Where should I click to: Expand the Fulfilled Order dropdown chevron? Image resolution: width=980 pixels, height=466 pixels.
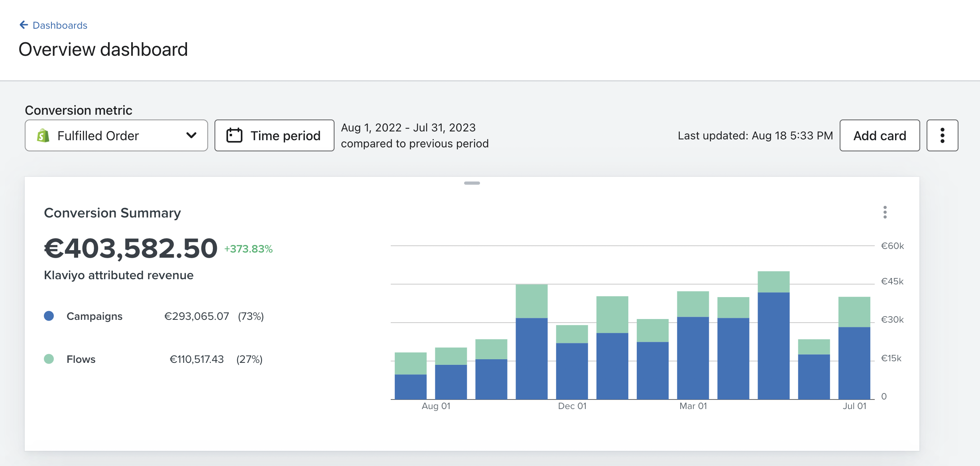[191, 135]
